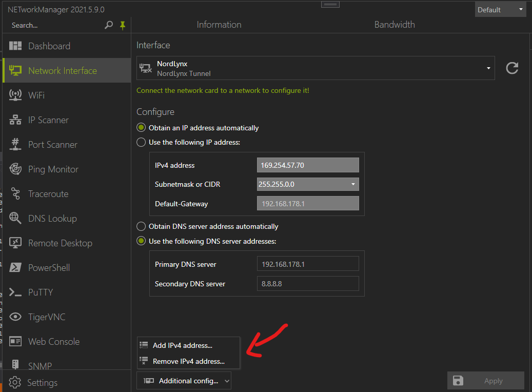Viewport: 532px width, 392px height.
Task: Click the IP Scanner network icon
Action: click(x=15, y=120)
